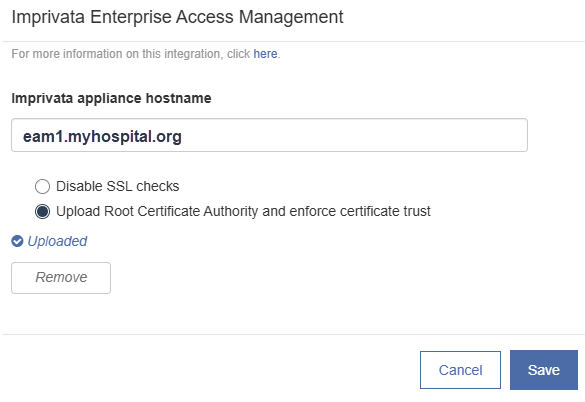
Task: Save the Imprivata integration settings
Action: click(x=544, y=370)
